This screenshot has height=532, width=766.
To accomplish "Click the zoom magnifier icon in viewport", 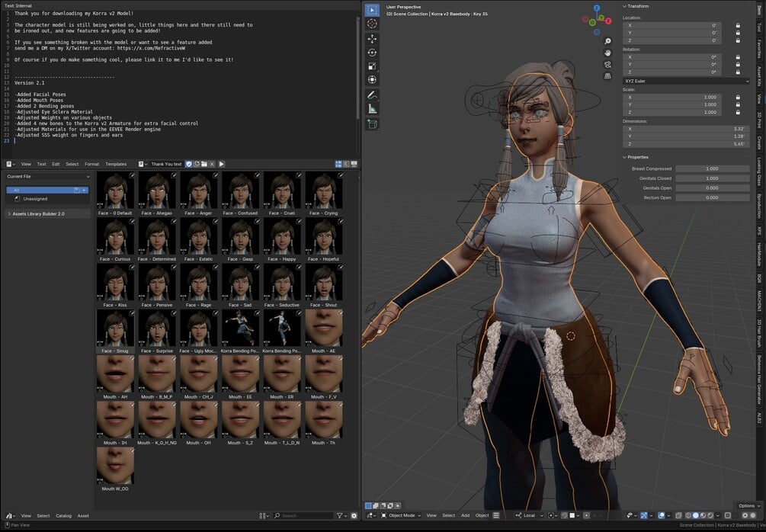I will (607, 41).
